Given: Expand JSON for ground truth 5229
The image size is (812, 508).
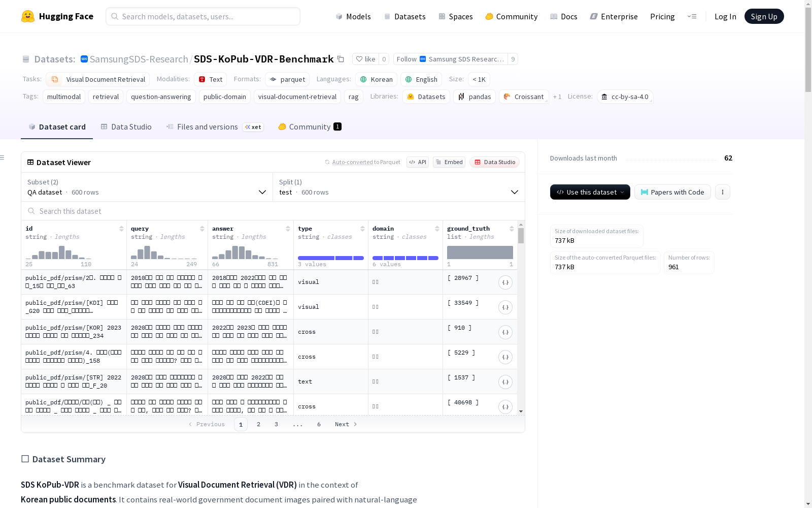Looking at the screenshot, I should [505, 357].
